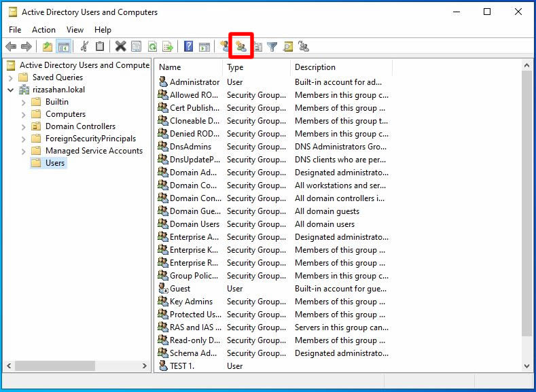Open the View menu
Viewport: 536px width, 392px height.
pyautogui.click(x=75, y=30)
